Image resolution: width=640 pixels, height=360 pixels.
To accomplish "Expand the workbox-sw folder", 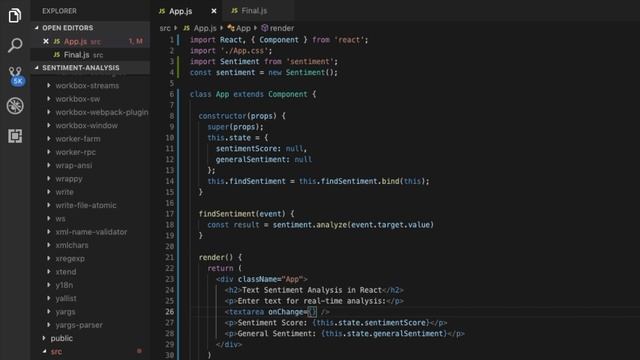I will click(x=78, y=99).
